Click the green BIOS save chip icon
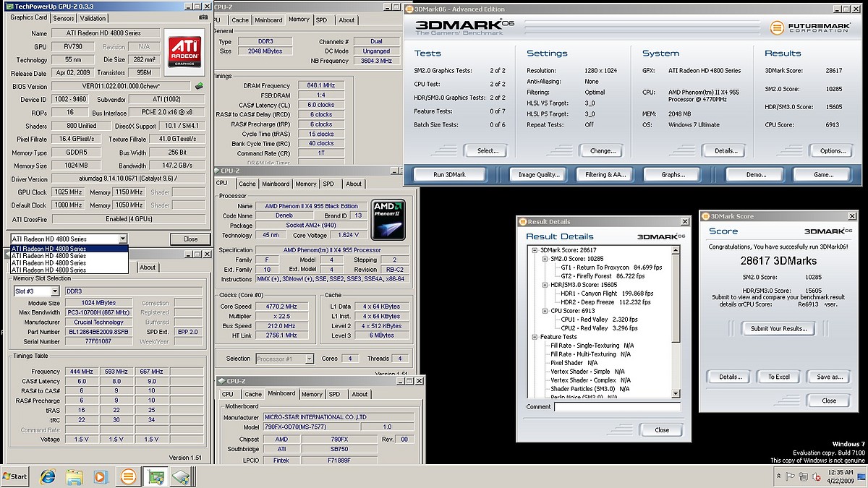868x488 pixels. 198,86
